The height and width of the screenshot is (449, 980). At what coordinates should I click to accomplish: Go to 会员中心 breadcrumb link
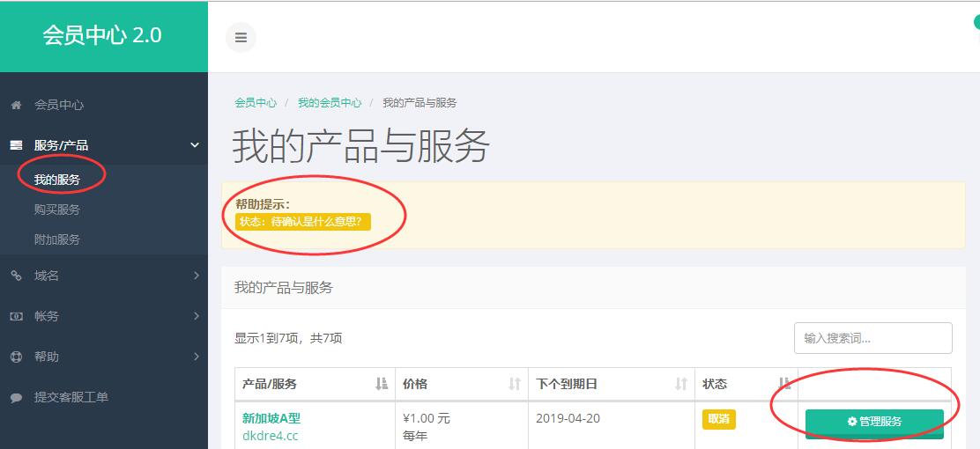256,103
